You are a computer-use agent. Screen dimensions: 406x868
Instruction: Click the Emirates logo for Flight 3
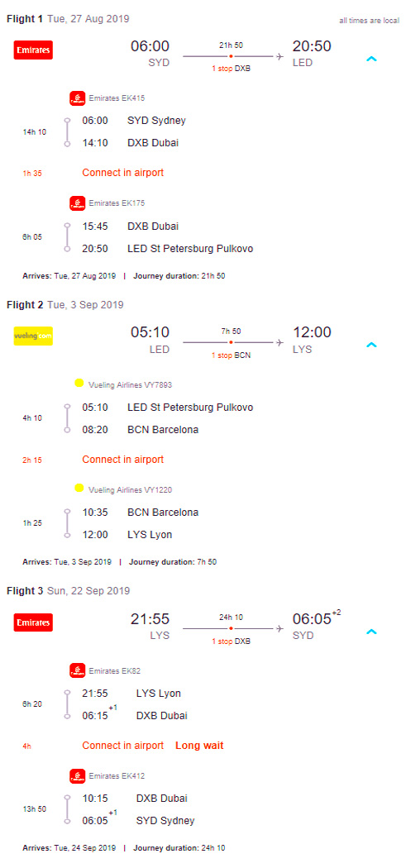click(33, 622)
